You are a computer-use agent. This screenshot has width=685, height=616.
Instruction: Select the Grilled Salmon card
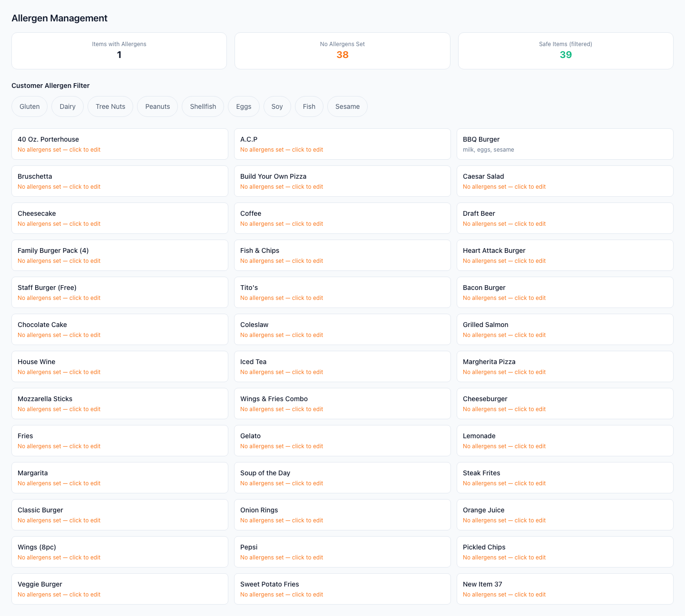point(565,329)
